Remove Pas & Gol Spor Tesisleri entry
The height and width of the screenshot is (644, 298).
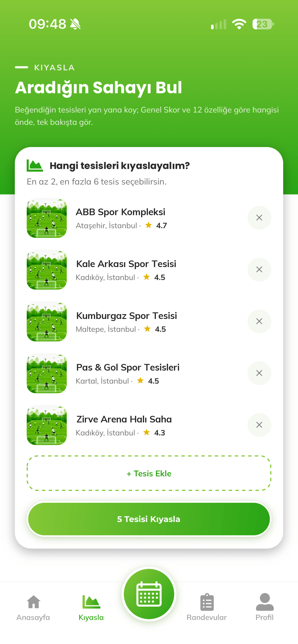pyautogui.click(x=259, y=373)
